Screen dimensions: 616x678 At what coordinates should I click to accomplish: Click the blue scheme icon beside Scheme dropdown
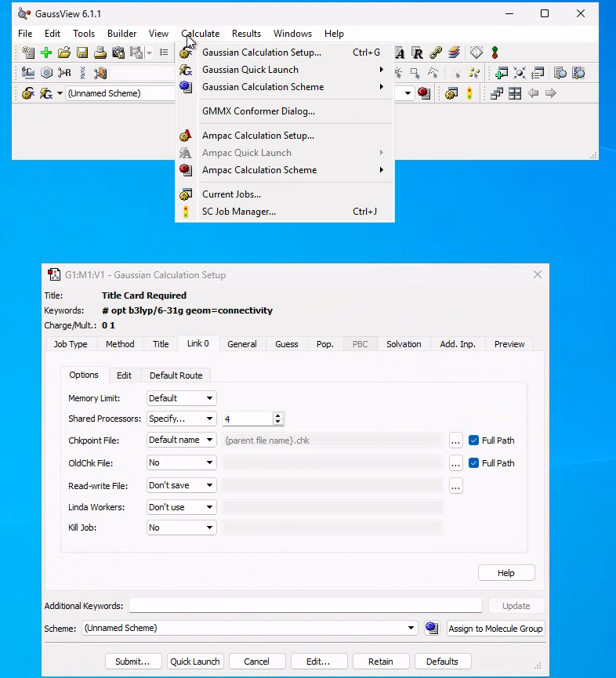click(x=432, y=628)
